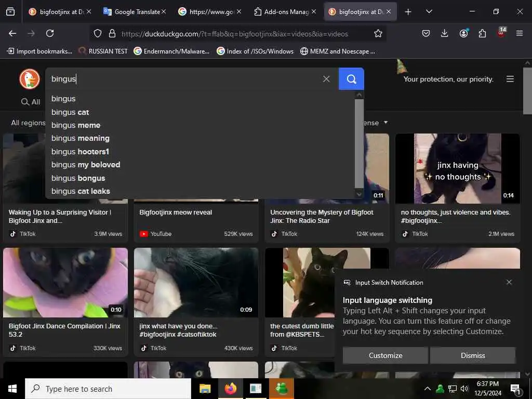Click the site security padlock icon
The image size is (532, 399).
112,33
